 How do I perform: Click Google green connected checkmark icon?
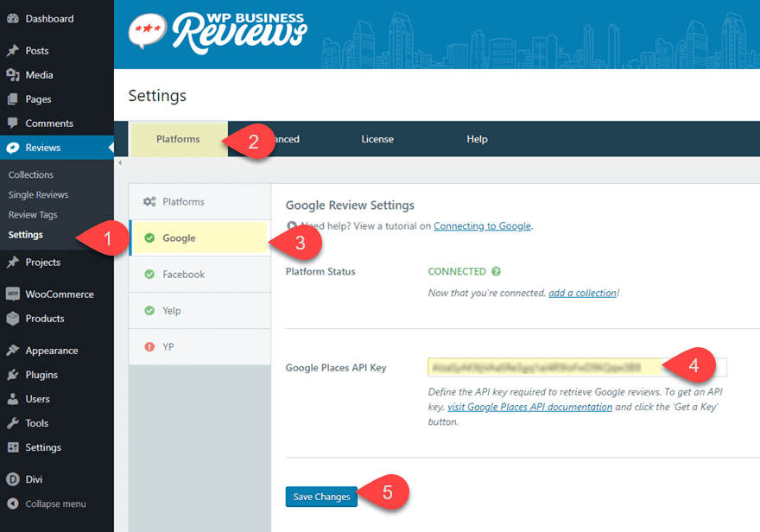click(149, 237)
